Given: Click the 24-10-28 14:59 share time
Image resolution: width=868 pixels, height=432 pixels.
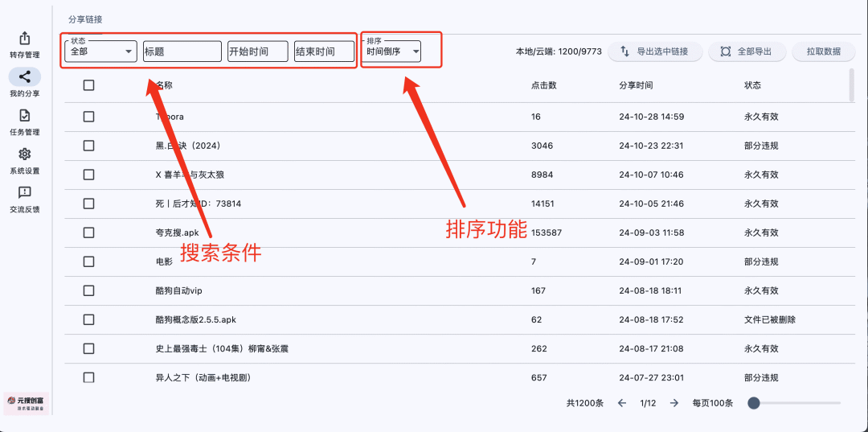Looking at the screenshot, I should 652,117.
